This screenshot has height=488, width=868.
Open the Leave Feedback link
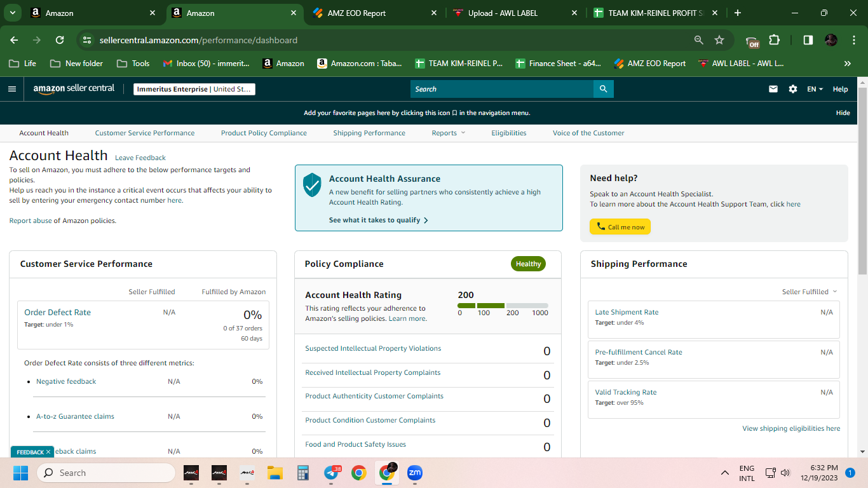coord(140,158)
